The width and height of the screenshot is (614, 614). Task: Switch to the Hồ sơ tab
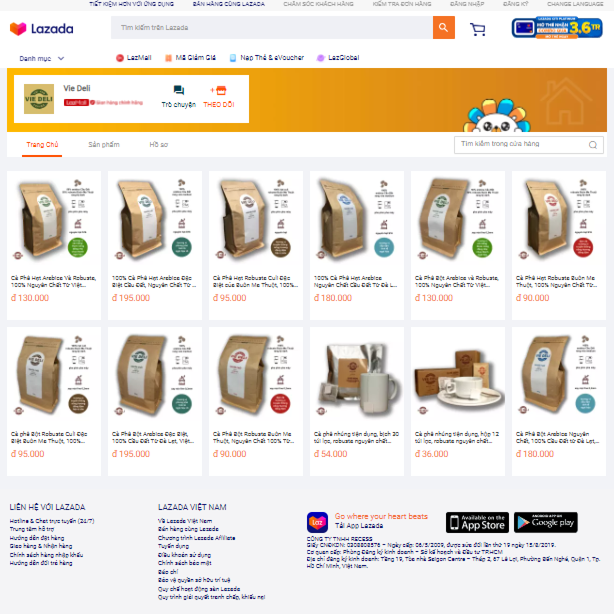159,144
